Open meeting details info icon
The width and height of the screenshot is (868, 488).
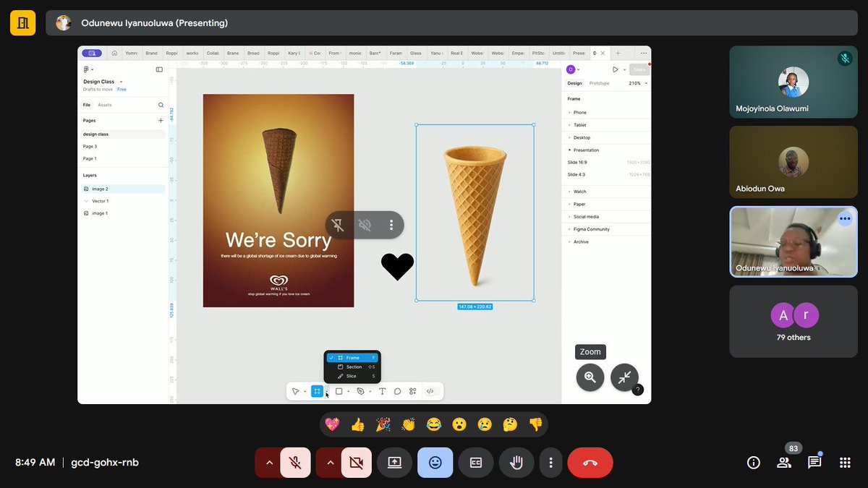753,463
